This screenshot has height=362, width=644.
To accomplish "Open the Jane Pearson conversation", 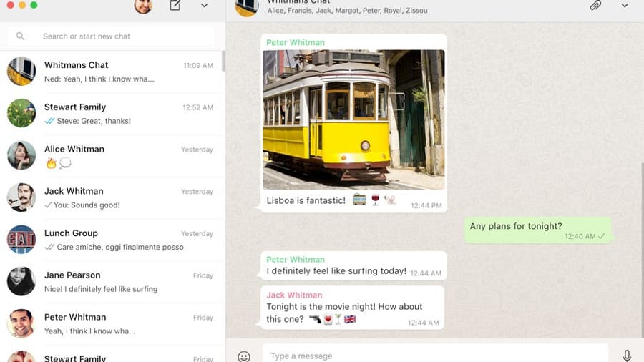I will [112, 282].
